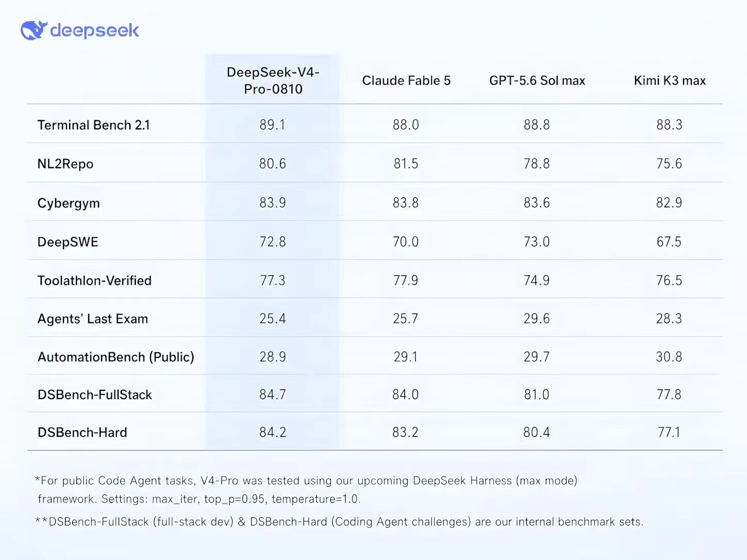Click DeepSeek's 89.1 Terminal Bench score
The height and width of the screenshot is (560, 747).
(272, 125)
